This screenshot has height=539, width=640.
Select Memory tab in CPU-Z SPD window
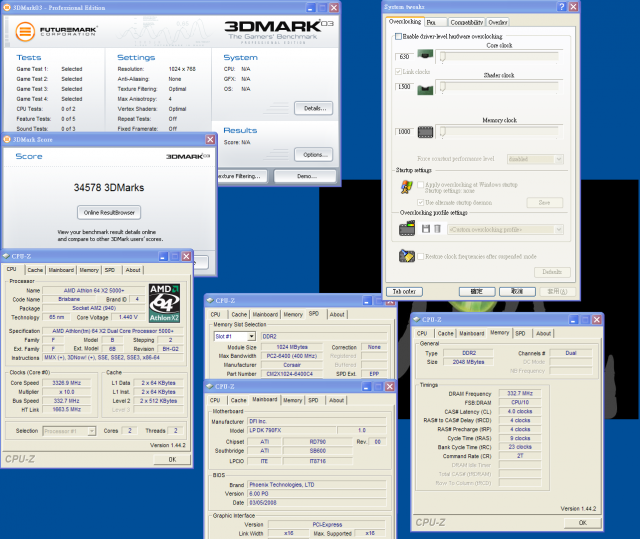293,315
